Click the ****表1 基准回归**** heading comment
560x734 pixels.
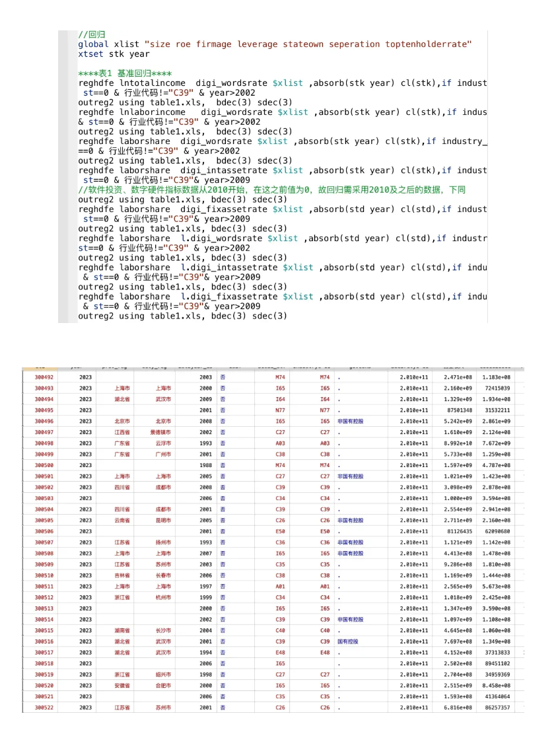point(125,73)
